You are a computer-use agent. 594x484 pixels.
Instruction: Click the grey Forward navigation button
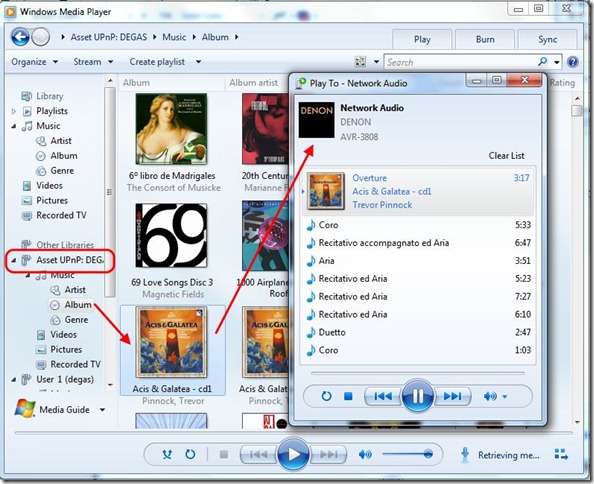[x=40, y=37]
